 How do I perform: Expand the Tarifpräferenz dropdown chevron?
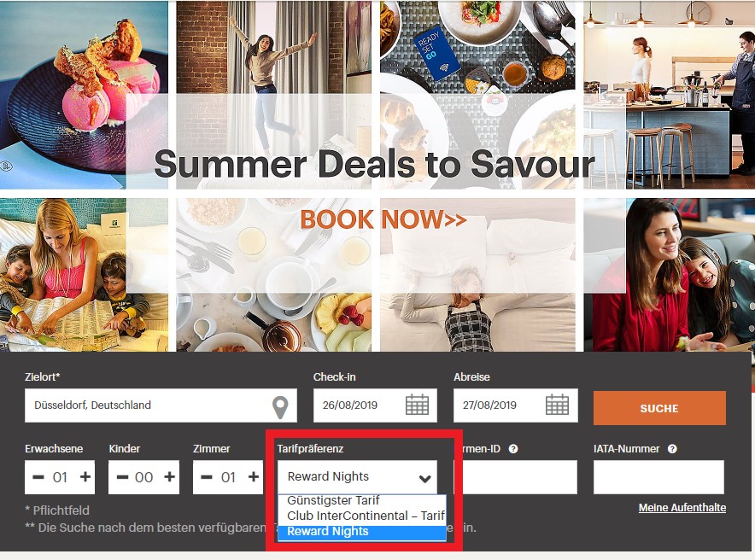424,478
